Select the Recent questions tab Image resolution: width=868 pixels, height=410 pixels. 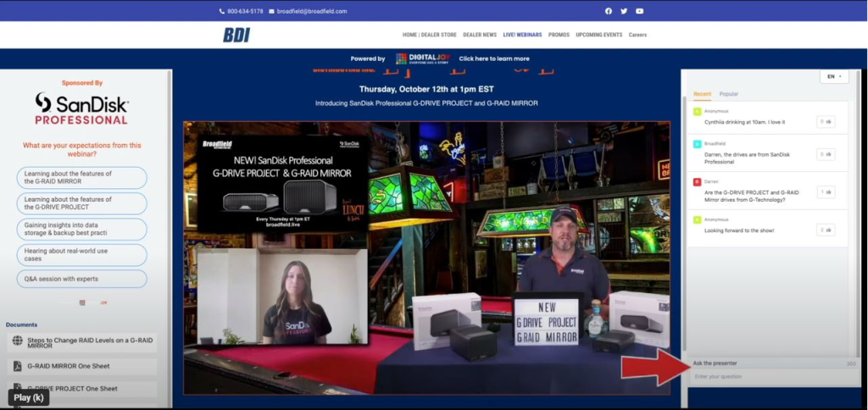(x=702, y=94)
